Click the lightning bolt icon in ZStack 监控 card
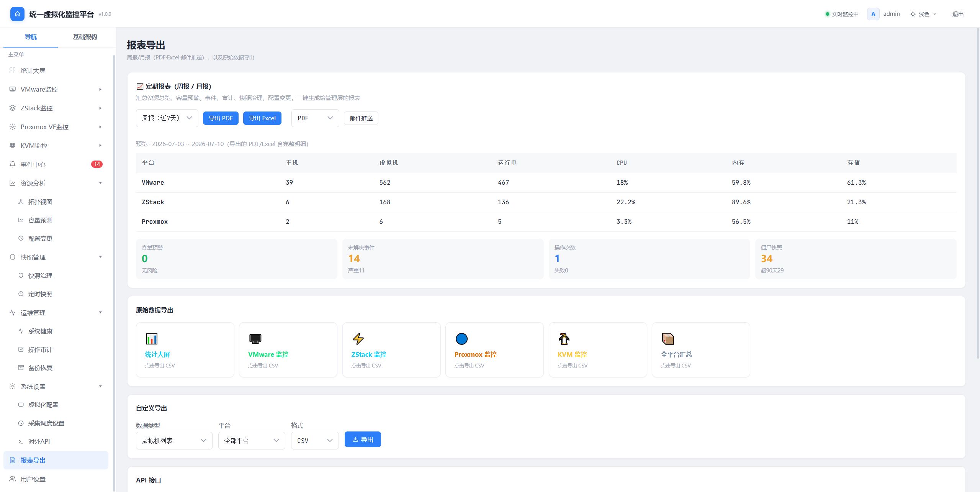Image resolution: width=980 pixels, height=492 pixels. click(358, 339)
